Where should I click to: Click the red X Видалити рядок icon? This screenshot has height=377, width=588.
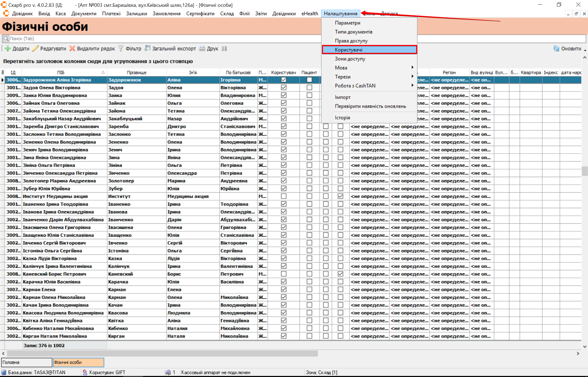tap(72, 49)
